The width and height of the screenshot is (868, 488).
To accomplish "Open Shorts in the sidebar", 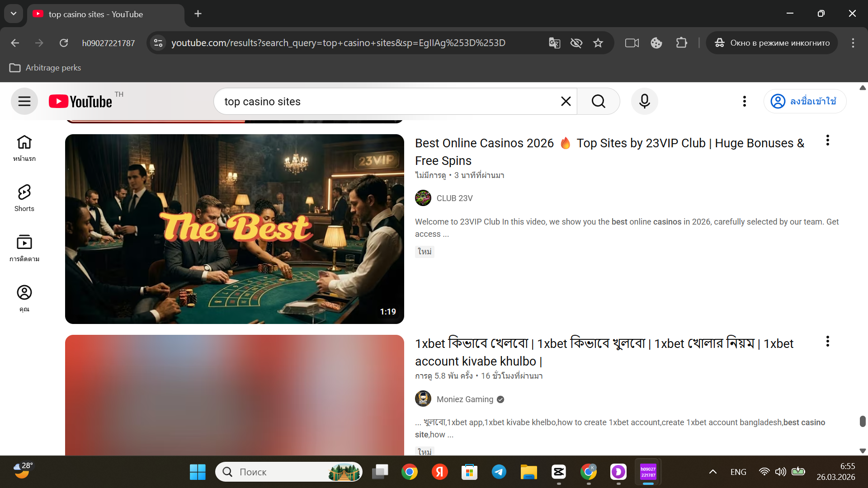I will [24, 198].
